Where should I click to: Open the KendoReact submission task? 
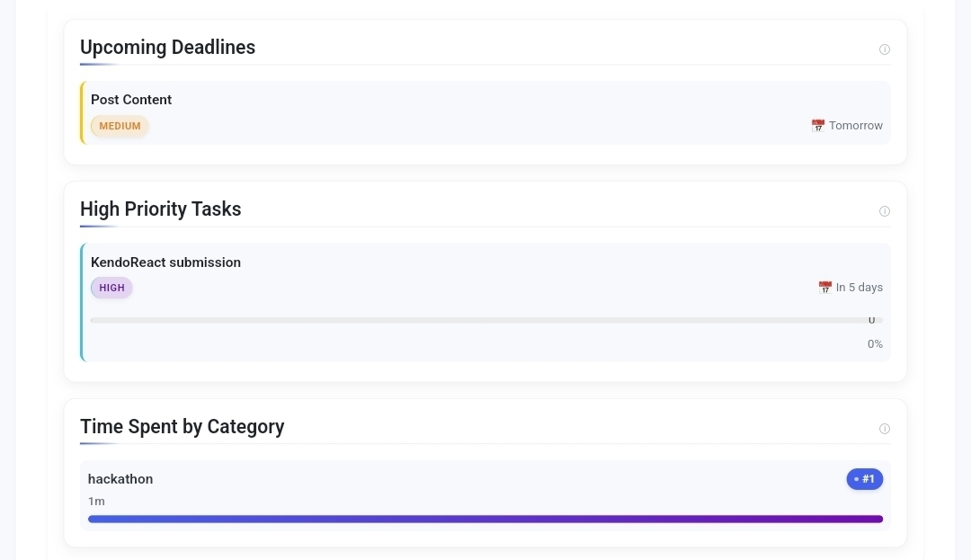click(x=485, y=303)
